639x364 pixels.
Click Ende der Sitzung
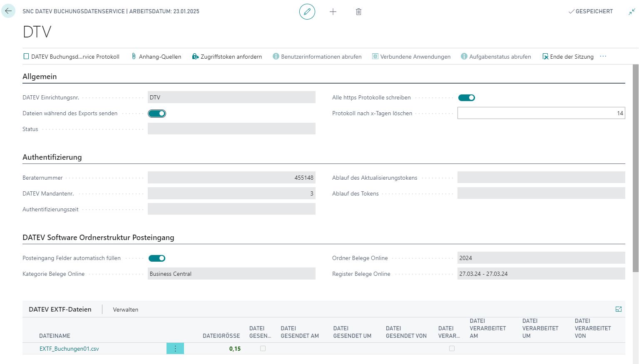(x=568, y=57)
